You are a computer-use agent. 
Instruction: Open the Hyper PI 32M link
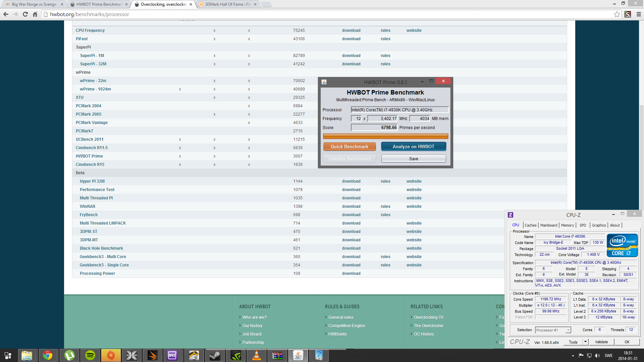[x=92, y=181]
